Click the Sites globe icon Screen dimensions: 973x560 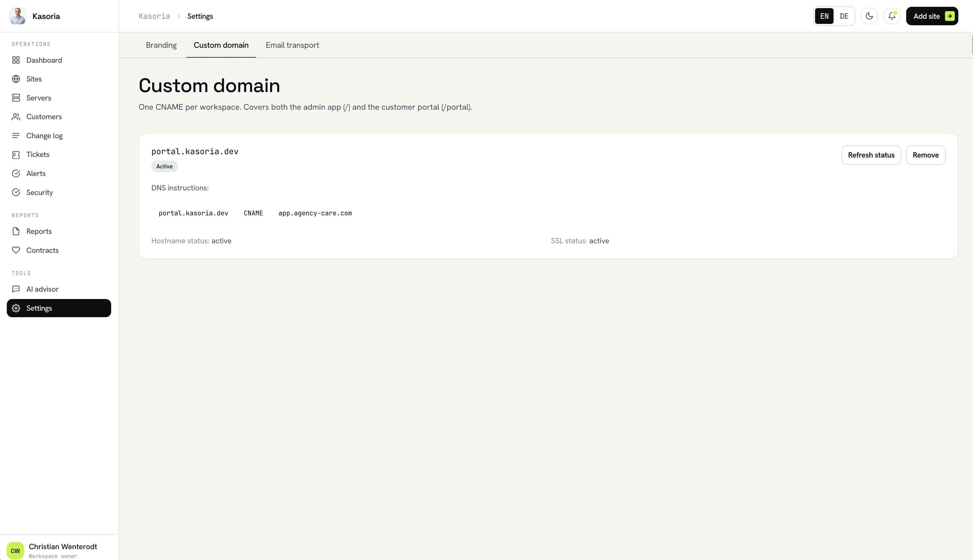(16, 79)
